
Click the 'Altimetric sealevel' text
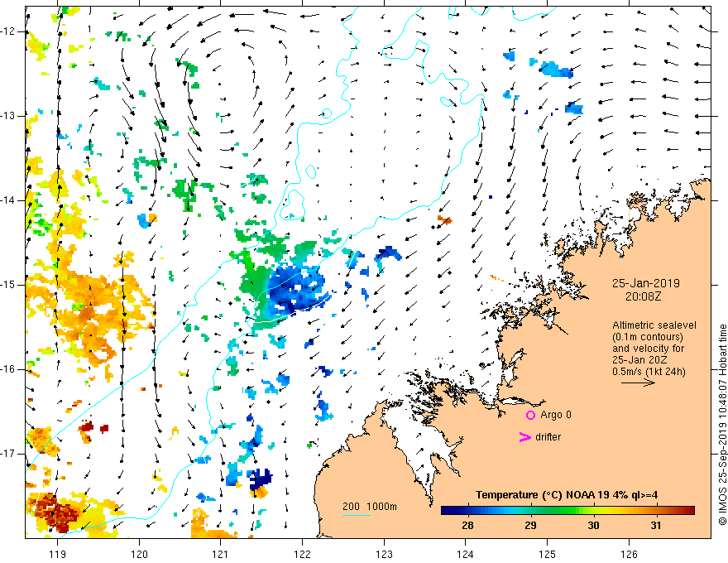pos(654,325)
